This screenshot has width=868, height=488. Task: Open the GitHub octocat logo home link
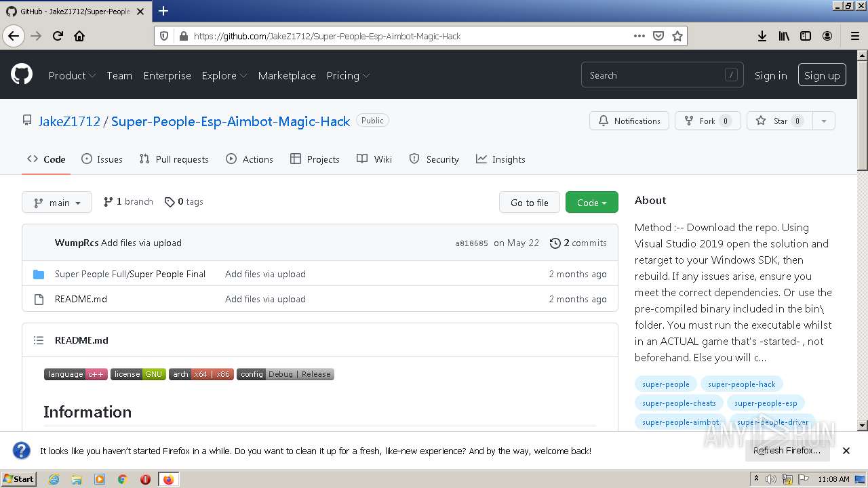22,75
